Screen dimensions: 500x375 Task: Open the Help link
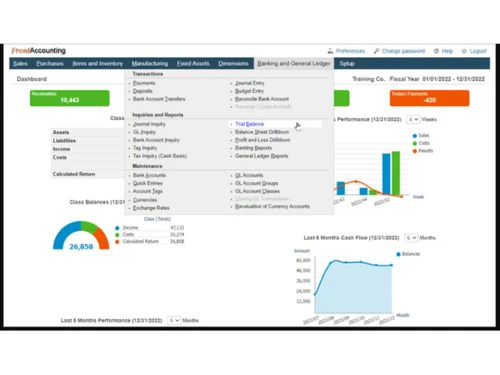coord(447,51)
